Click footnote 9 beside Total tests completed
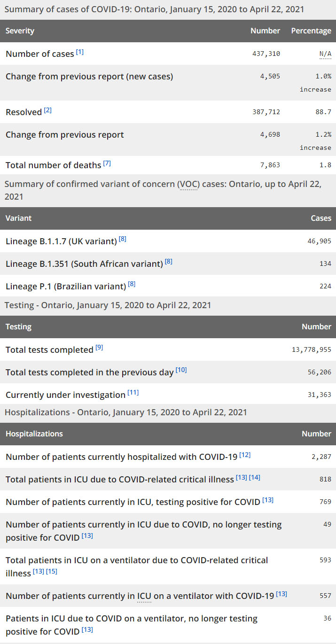 pyautogui.click(x=99, y=348)
